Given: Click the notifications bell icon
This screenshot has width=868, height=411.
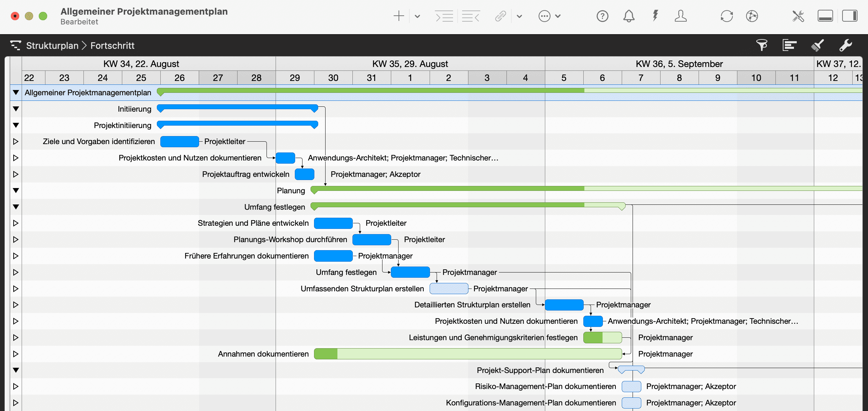Looking at the screenshot, I should click(629, 16).
